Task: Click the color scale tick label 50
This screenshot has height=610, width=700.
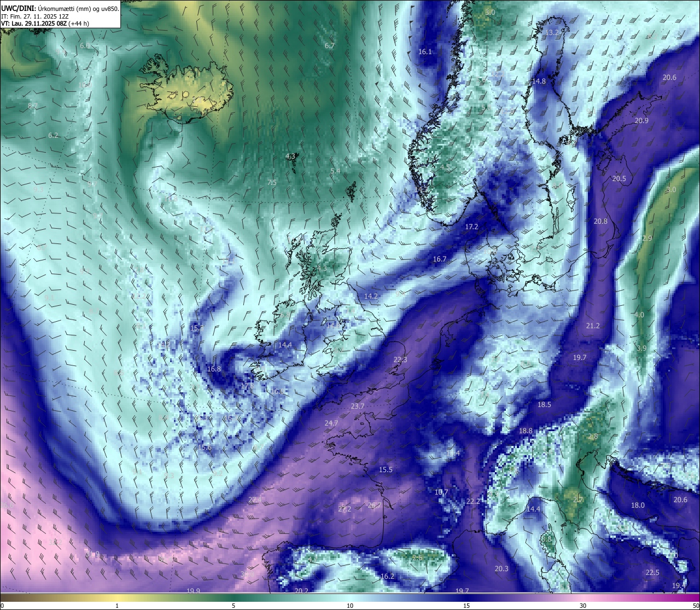Action: click(695, 606)
